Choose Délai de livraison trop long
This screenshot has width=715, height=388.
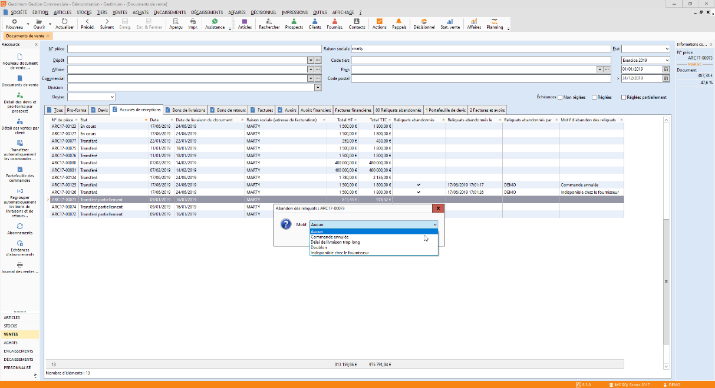374,242
